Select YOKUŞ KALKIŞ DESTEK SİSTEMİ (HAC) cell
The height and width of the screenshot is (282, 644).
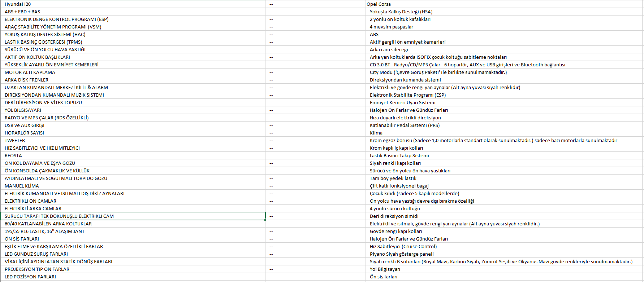pos(133,34)
